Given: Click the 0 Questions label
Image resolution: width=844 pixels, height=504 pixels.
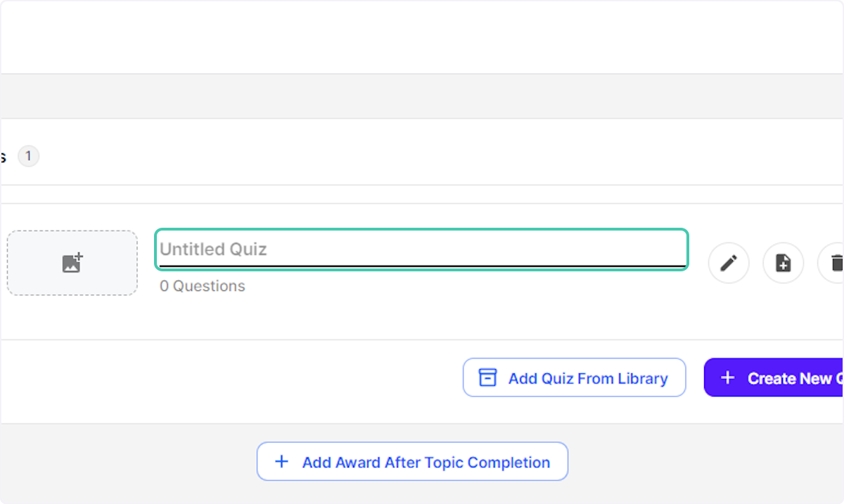Looking at the screenshot, I should tap(202, 286).
